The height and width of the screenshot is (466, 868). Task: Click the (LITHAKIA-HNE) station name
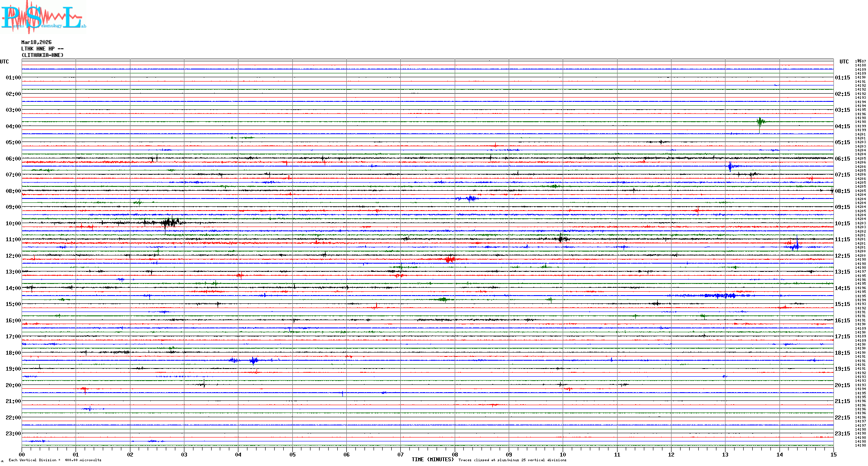point(42,55)
